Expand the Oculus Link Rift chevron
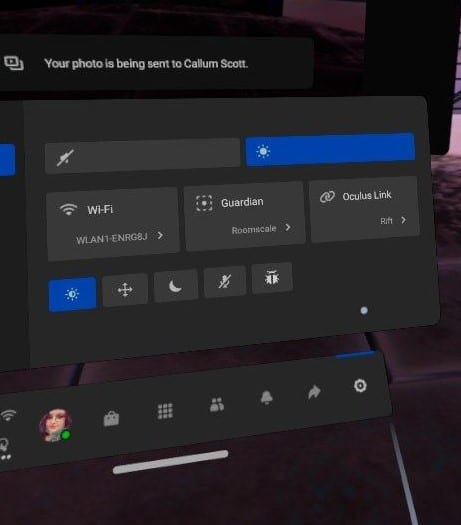The width and height of the screenshot is (461, 525). [x=403, y=220]
